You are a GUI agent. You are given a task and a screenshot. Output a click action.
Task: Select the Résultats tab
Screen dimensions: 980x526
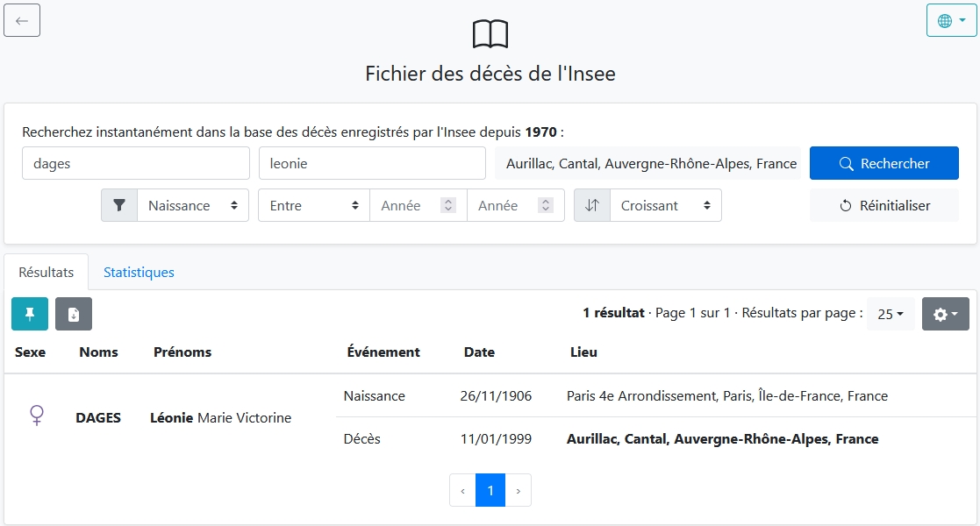(x=46, y=272)
